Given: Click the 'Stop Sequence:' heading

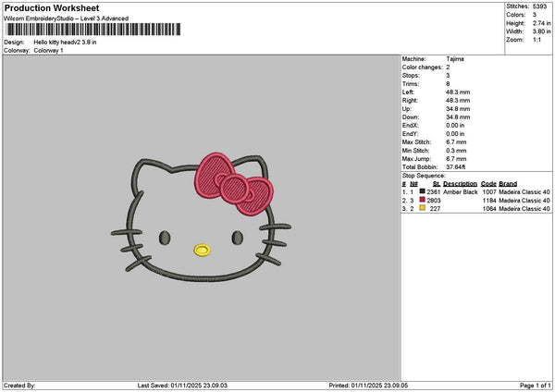Looking at the screenshot, I should [424, 176].
